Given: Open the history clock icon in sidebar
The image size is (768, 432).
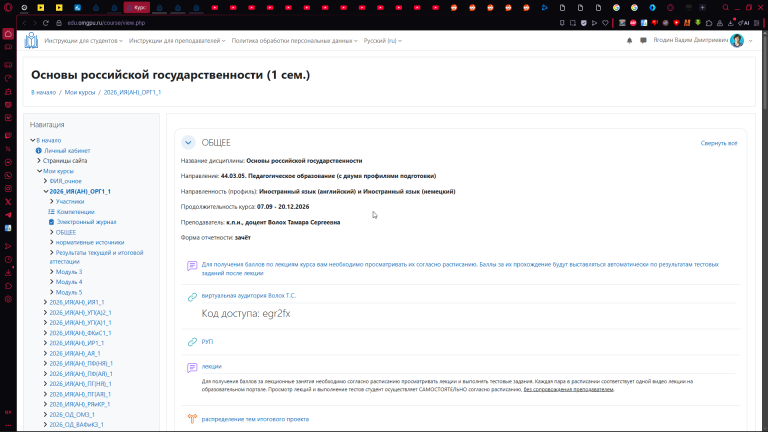Looking at the screenshot, I should click(x=8, y=260).
